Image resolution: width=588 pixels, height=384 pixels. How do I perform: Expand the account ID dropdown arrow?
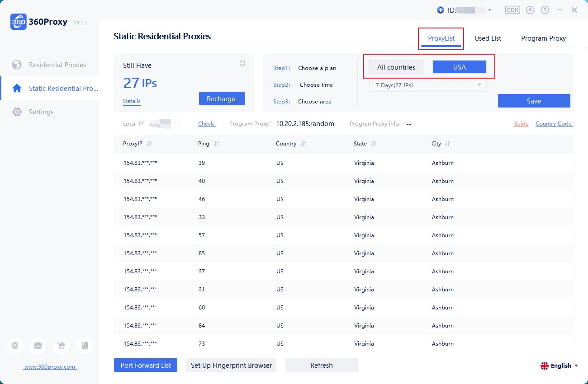click(x=490, y=10)
